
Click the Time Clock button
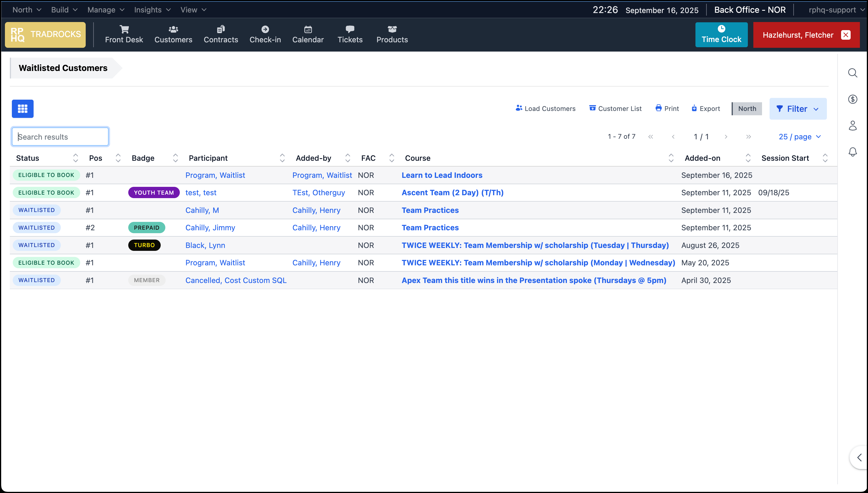coord(721,34)
